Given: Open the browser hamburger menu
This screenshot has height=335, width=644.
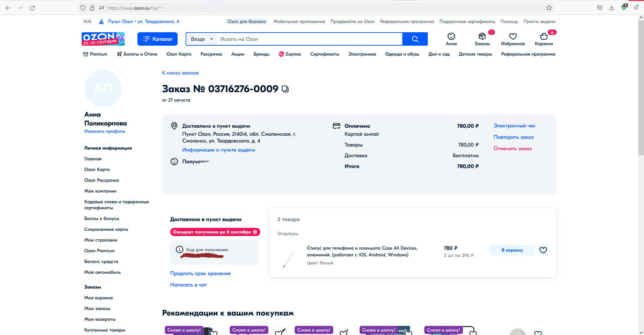Looking at the screenshot, I should 636,8.
